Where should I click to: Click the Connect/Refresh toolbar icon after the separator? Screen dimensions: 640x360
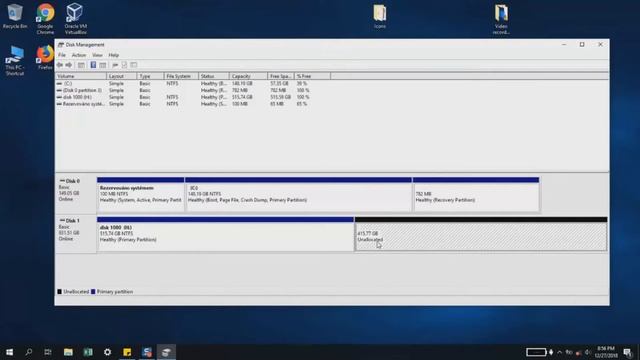point(115,65)
